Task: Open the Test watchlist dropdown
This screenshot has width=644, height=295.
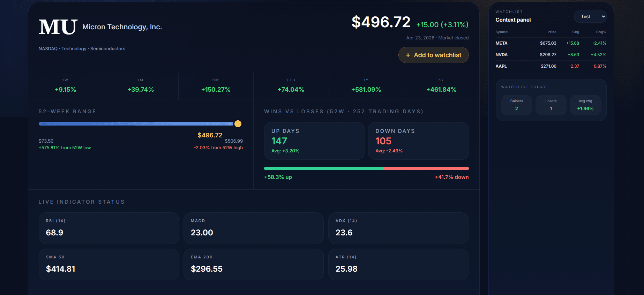Action: click(x=590, y=17)
